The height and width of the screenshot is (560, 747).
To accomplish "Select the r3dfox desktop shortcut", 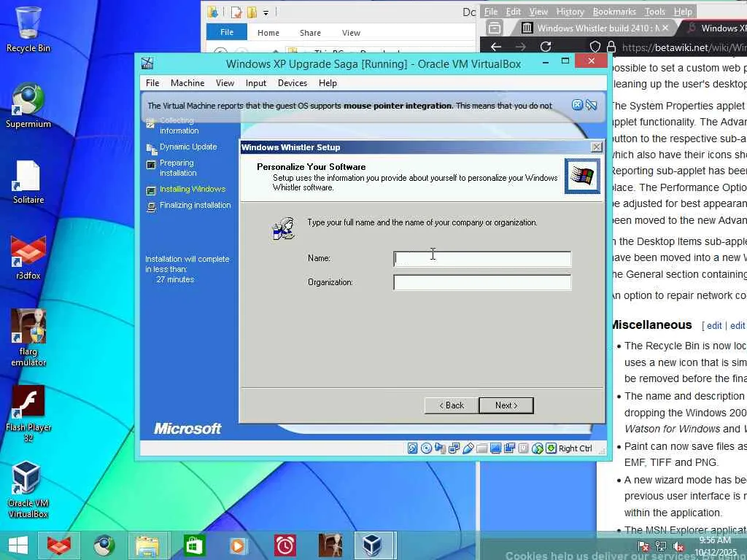I will 28,257.
